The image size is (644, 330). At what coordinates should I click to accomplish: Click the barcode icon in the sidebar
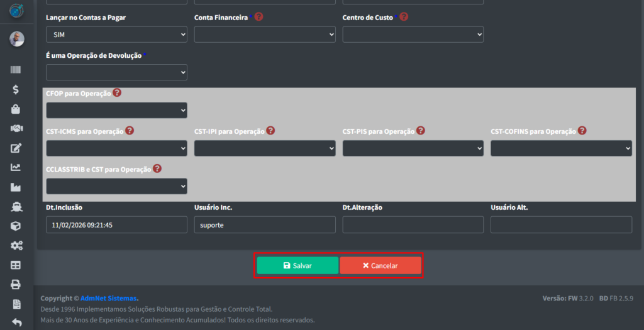(x=16, y=70)
